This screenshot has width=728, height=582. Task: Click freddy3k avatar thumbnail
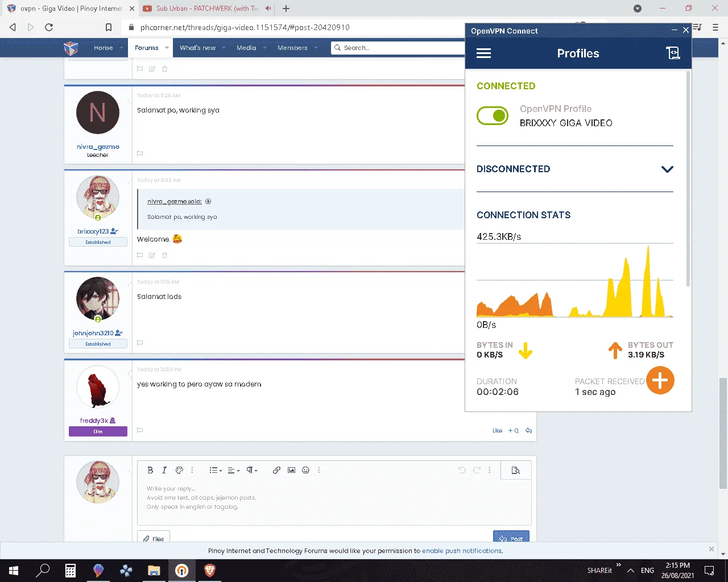[98, 386]
